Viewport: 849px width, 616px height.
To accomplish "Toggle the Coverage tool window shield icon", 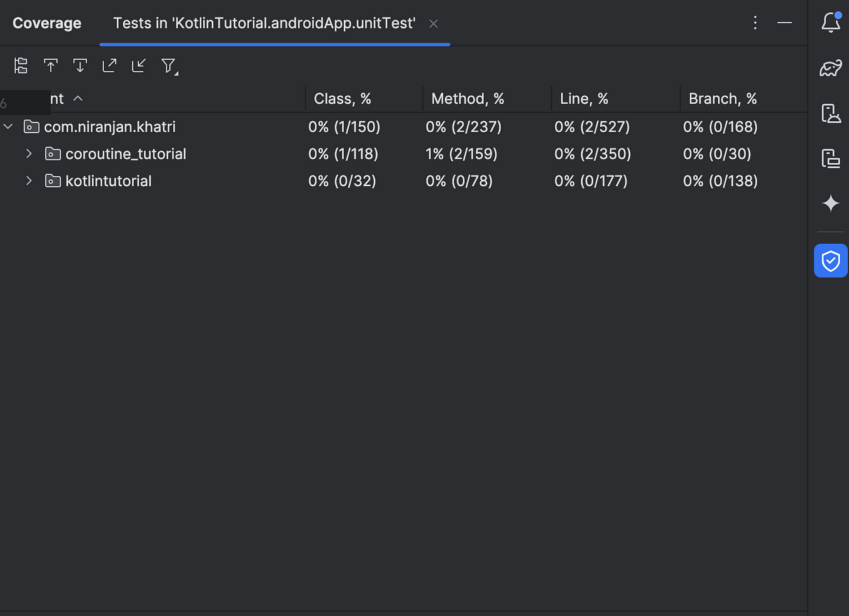I will 830,261.
